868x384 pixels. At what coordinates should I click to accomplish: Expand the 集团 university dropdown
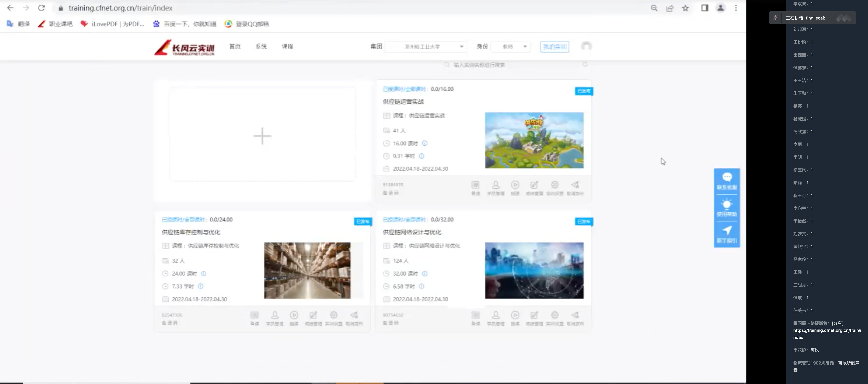pyautogui.click(x=426, y=46)
